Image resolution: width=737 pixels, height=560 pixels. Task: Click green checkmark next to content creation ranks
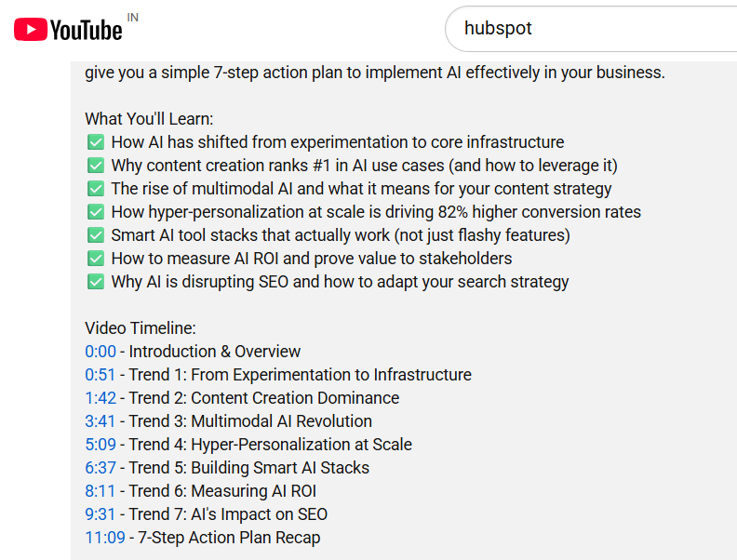point(96,166)
